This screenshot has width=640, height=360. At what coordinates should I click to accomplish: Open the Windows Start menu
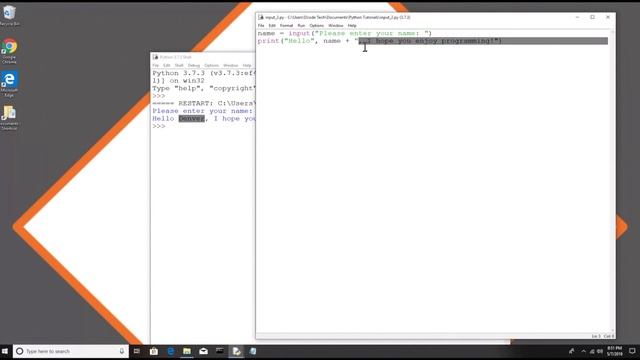(5, 351)
